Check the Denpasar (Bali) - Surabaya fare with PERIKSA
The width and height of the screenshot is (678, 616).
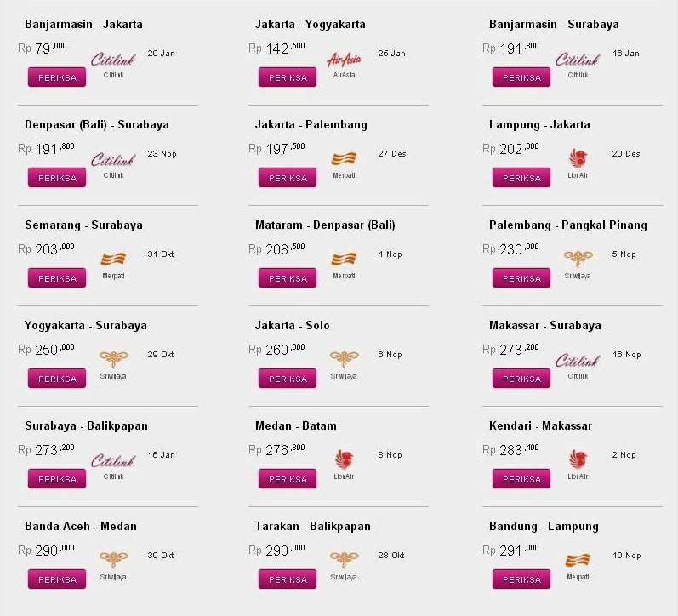coord(57,178)
